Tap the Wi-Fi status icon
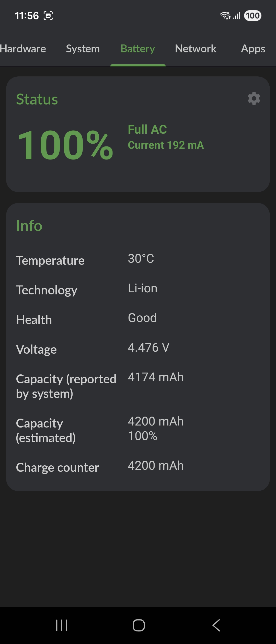 [x=225, y=16]
